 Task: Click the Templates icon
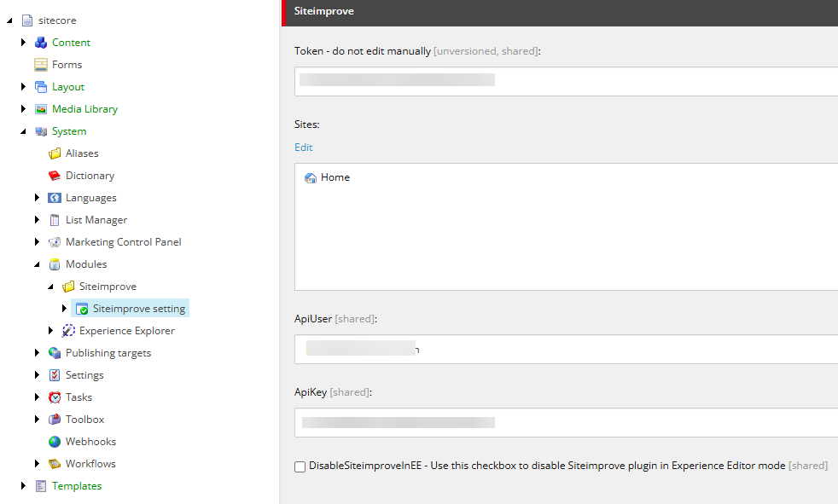point(41,486)
